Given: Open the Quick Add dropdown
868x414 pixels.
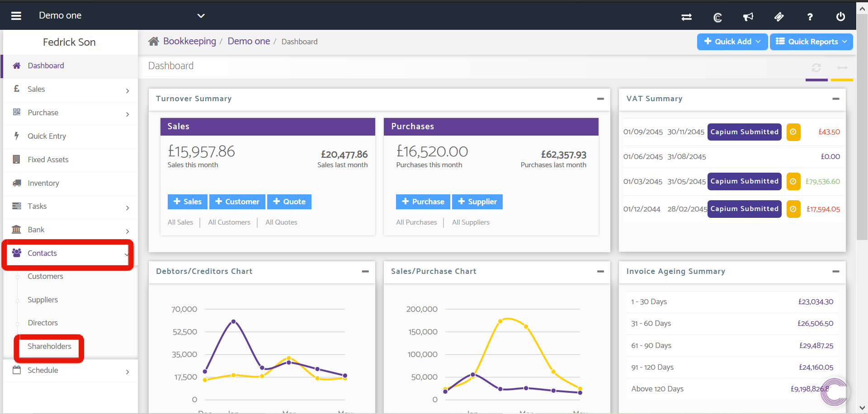Looking at the screenshot, I should [732, 42].
